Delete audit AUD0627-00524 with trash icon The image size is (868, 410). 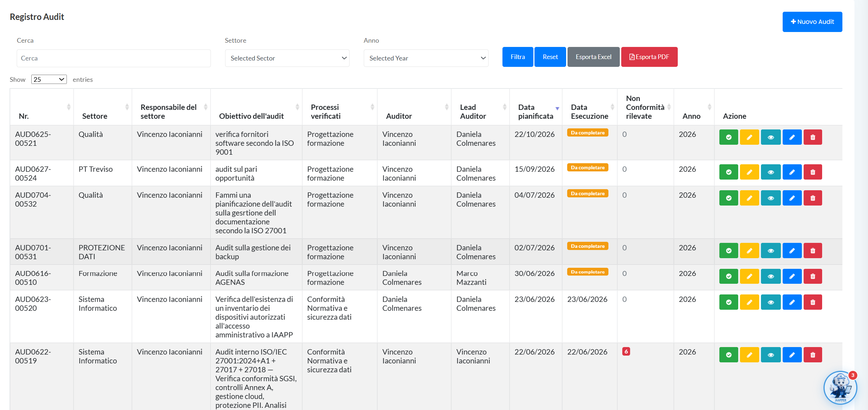point(813,172)
